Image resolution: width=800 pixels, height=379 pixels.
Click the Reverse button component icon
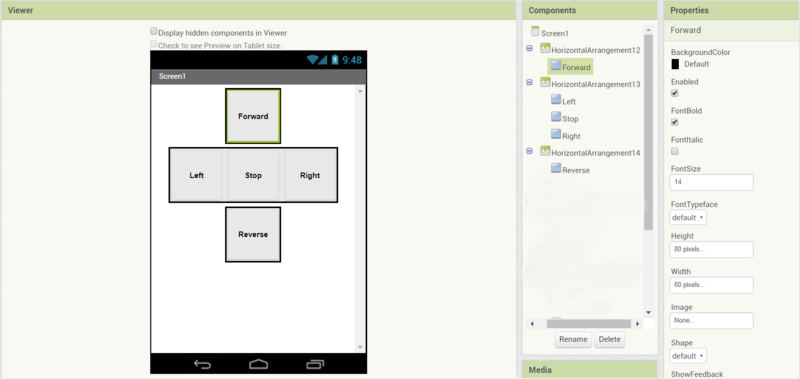(x=556, y=168)
